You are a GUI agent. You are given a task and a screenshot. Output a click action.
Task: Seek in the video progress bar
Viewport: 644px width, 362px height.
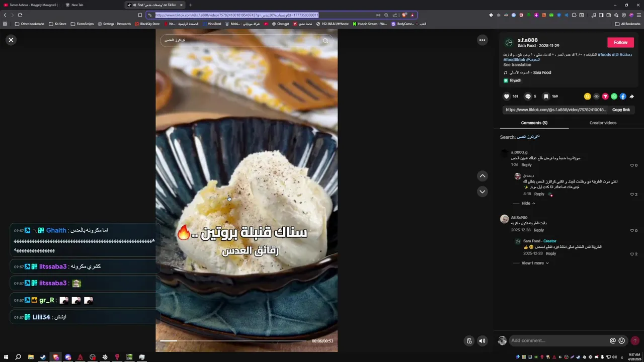pos(234,341)
